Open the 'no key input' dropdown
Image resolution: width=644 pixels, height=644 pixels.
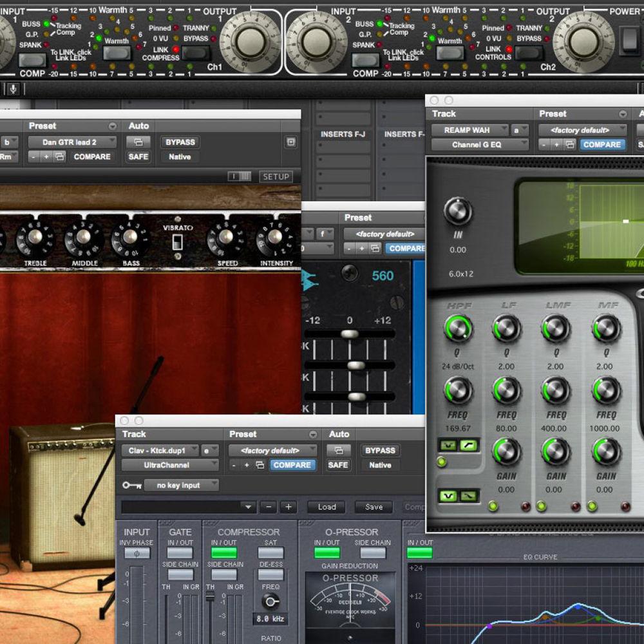tap(182, 486)
